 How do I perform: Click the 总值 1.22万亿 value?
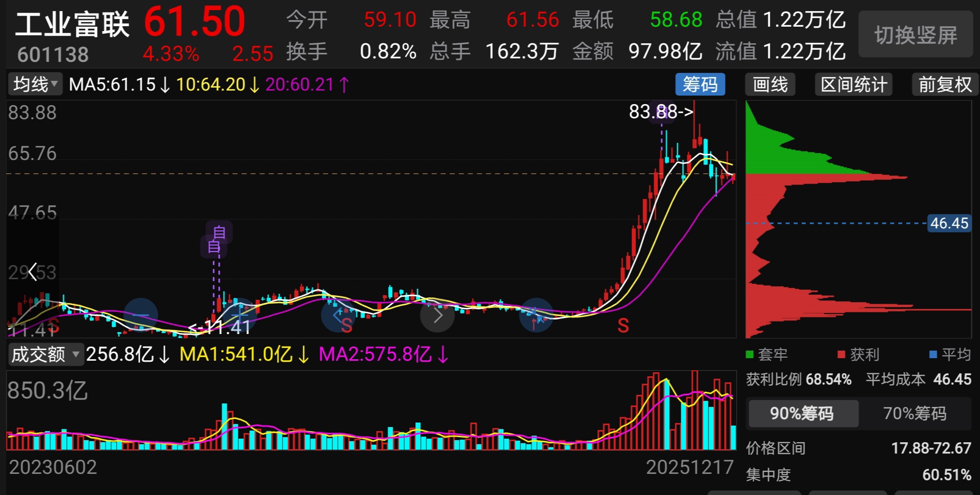(805, 20)
